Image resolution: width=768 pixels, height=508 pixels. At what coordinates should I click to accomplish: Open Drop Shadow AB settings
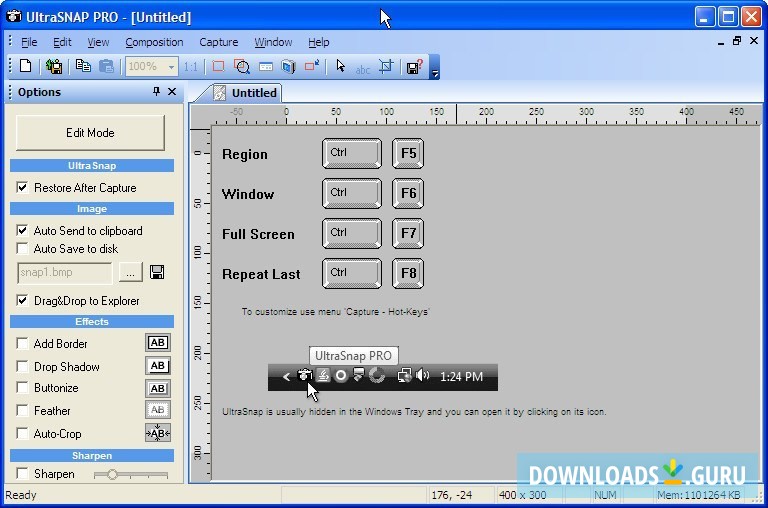coord(158,365)
